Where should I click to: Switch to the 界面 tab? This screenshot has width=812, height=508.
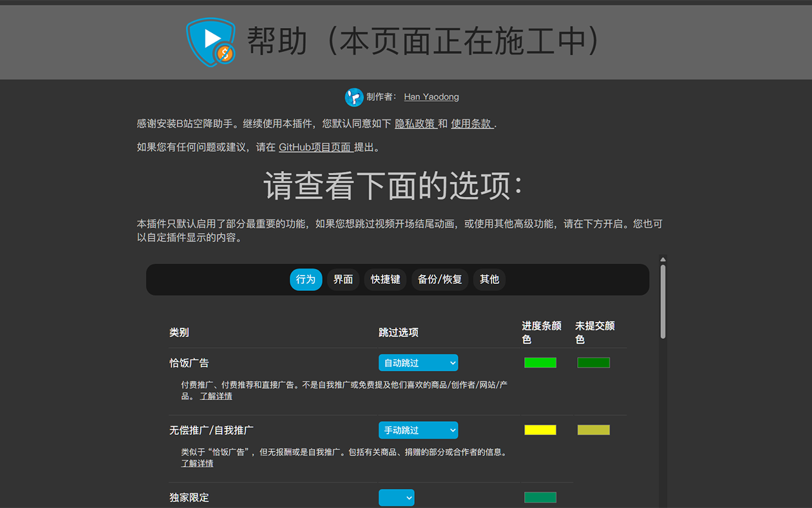point(343,279)
